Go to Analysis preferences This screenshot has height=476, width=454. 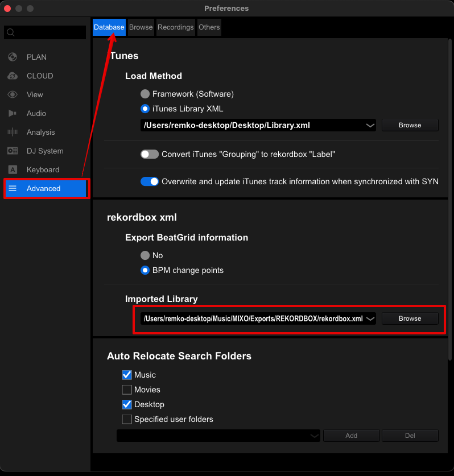pyautogui.click(x=41, y=133)
